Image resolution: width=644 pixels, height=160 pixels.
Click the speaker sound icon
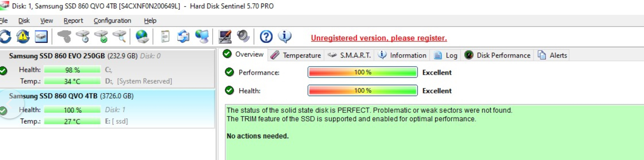pos(243,37)
